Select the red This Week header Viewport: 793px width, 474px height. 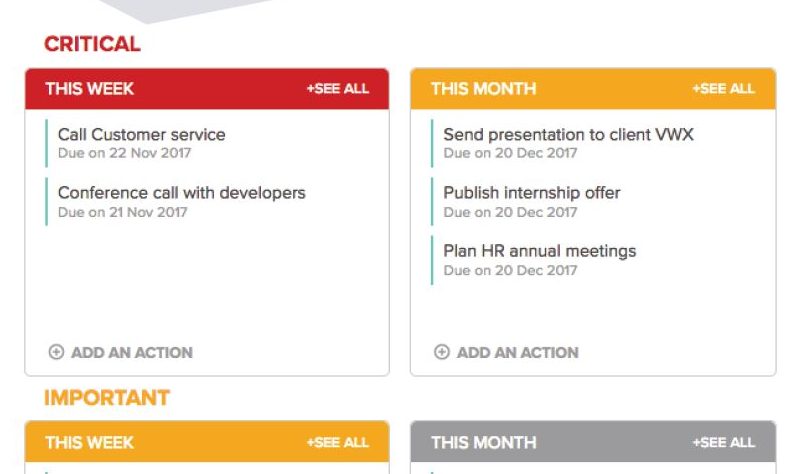pyautogui.click(x=207, y=89)
